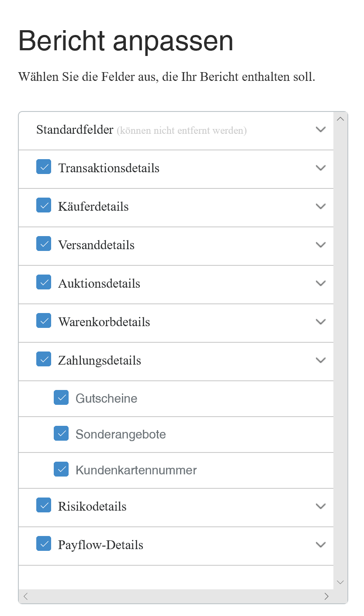Viewport: 364px width, 616px height.
Task: Expand the Standardfelder section chevron
Action: (321, 129)
